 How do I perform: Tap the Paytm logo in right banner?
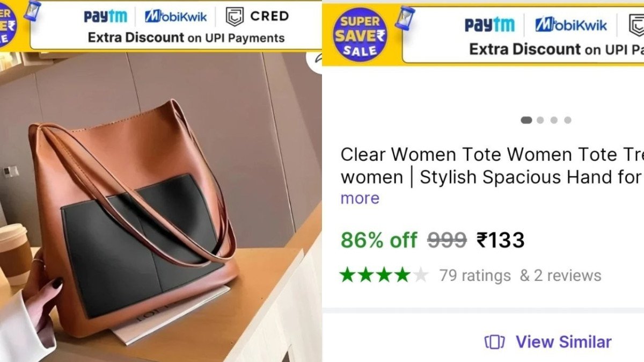point(489,25)
